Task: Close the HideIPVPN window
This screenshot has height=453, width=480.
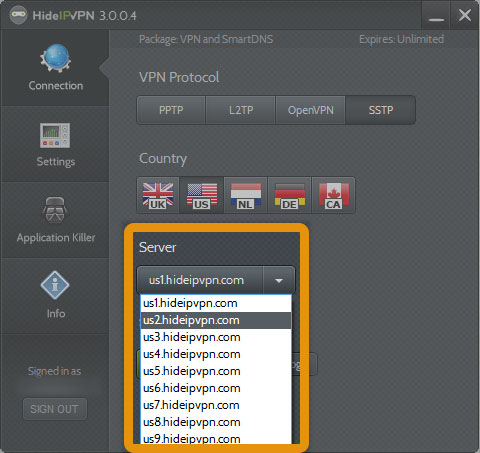Action: [x=465, y=15]
